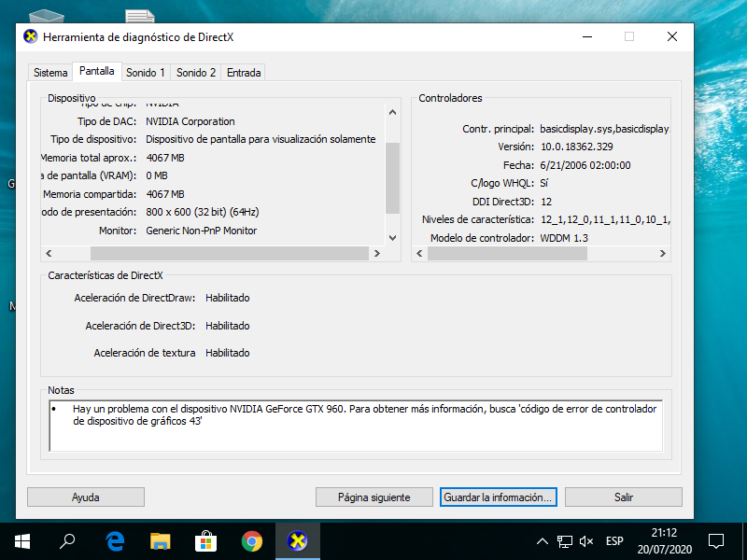Open the Windows Start menu

click(x=21, y=541)
